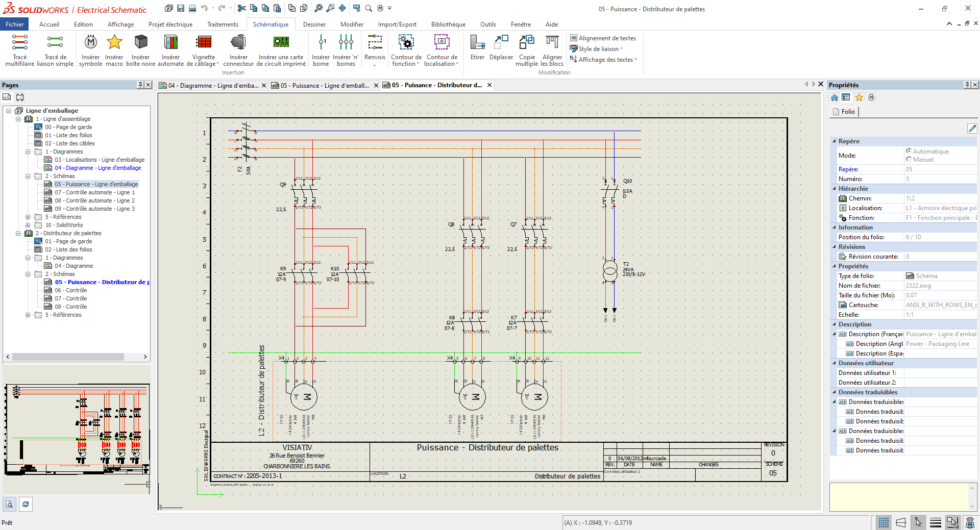Click the Cut scissors icon
Viewport: 980px width, 530px height.
coord(242,8)
